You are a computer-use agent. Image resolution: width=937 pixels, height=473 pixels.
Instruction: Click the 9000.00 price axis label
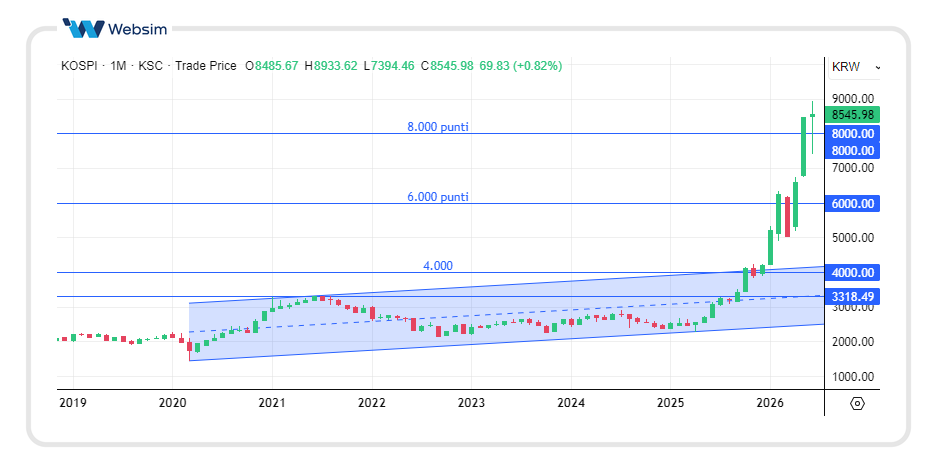(x=853, y=99)
